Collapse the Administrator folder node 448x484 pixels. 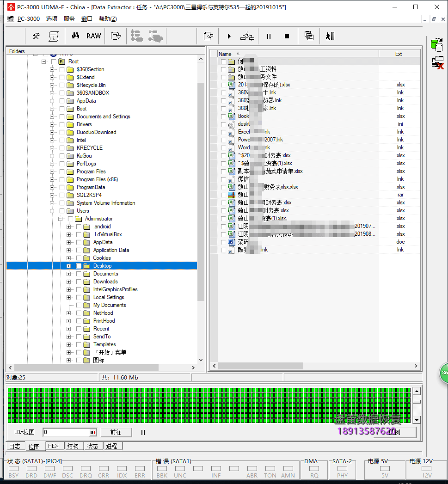pos(60,219)
